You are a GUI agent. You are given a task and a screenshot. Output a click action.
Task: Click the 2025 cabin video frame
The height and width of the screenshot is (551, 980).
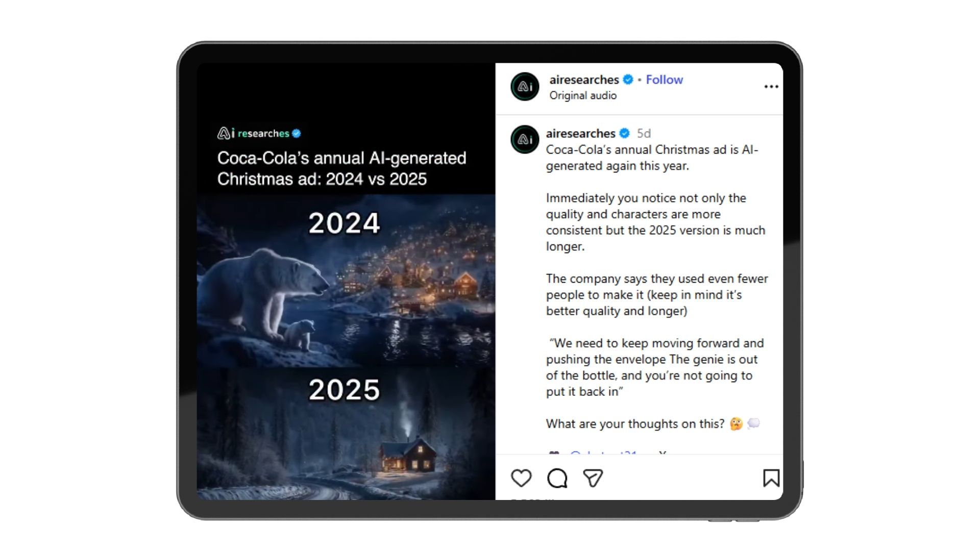(346, 434)
